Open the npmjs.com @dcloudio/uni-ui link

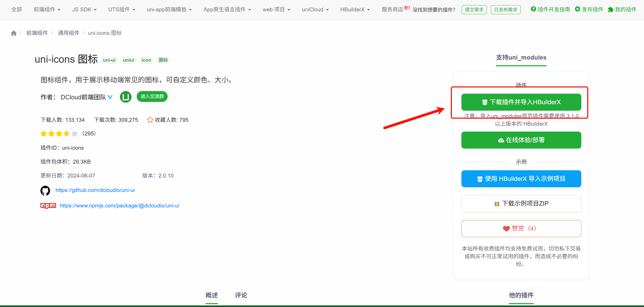[119, 206]
